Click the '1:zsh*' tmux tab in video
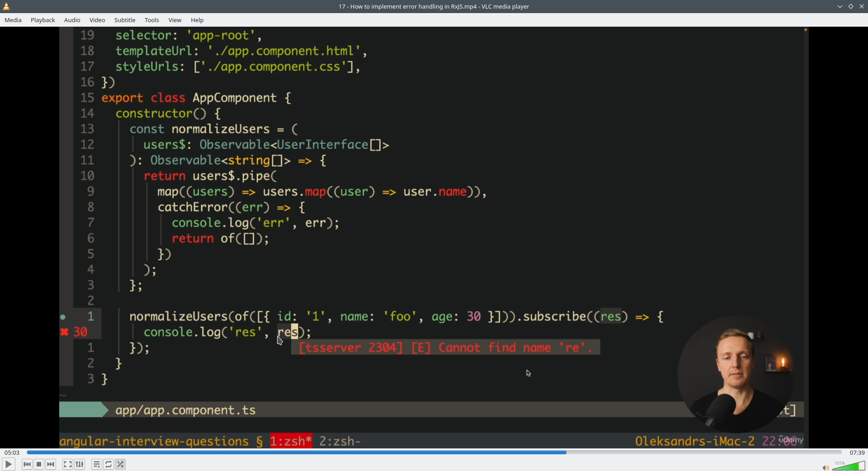The image size is (868, 471). point(291,441)
